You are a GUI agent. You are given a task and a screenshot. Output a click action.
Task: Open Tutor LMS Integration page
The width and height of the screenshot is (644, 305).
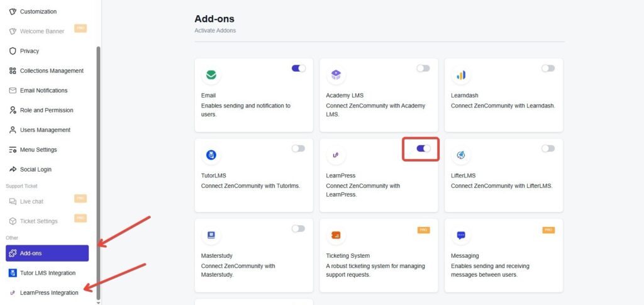pos(47,273)
